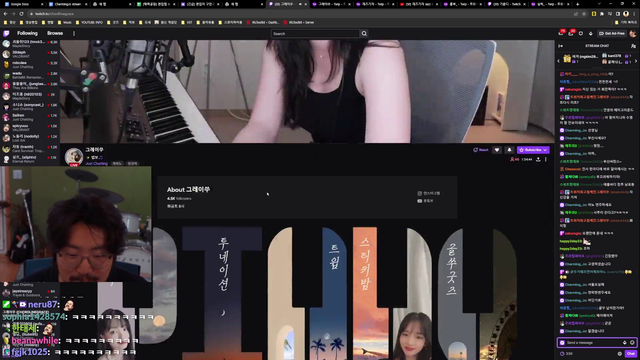Open a new browser tab
Image resolution: width=640 pixels, height=360 pixels.
[x=577, y=4]
